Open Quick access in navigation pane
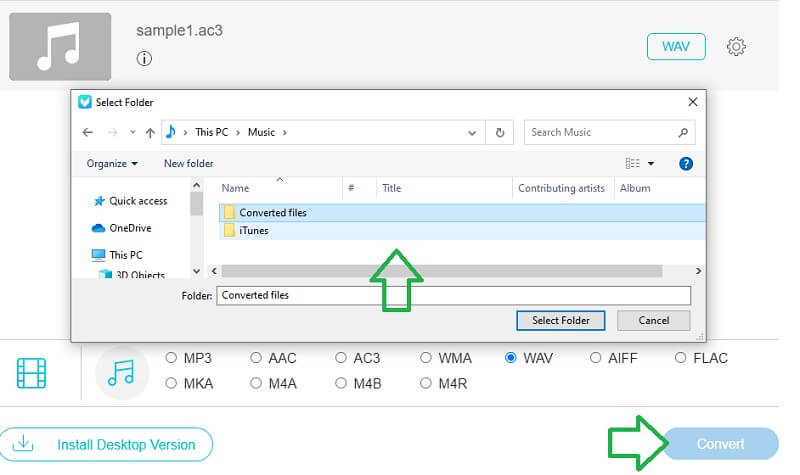Viewport: 800px width, 475px height. click(138, 201)
